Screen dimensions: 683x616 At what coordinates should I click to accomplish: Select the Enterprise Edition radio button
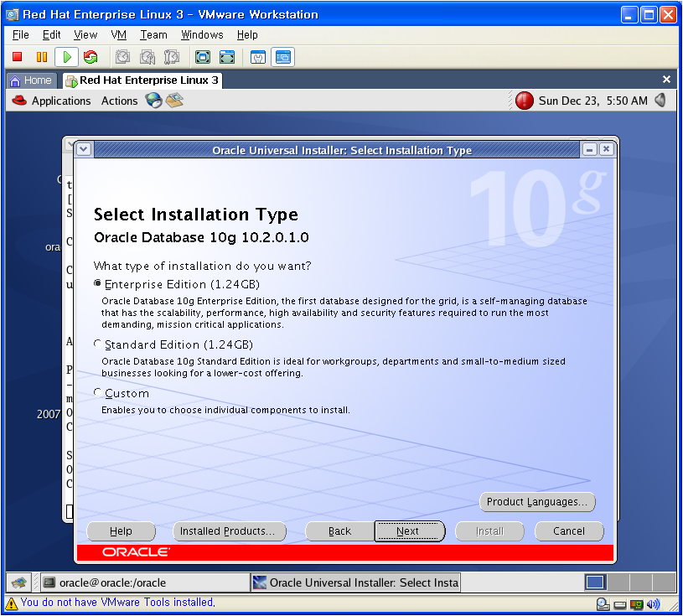(x=98, y=283)
